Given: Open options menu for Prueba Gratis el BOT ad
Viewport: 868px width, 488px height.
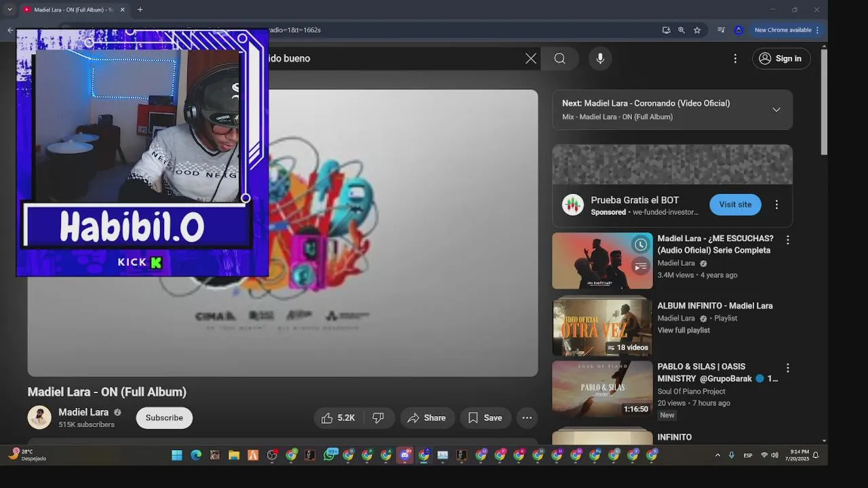Looking at the screenshot, I should [x=776, y=205].
